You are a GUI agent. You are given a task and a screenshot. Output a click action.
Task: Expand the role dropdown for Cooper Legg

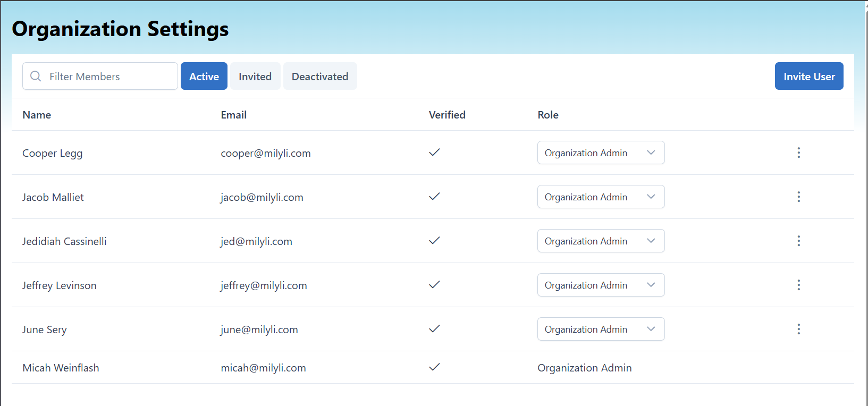[601, 153]
